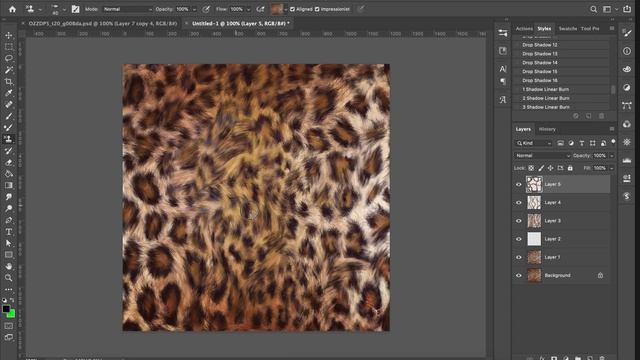Select the Gradient tool
The image size is (640, 360).
[x=9, y=185]
